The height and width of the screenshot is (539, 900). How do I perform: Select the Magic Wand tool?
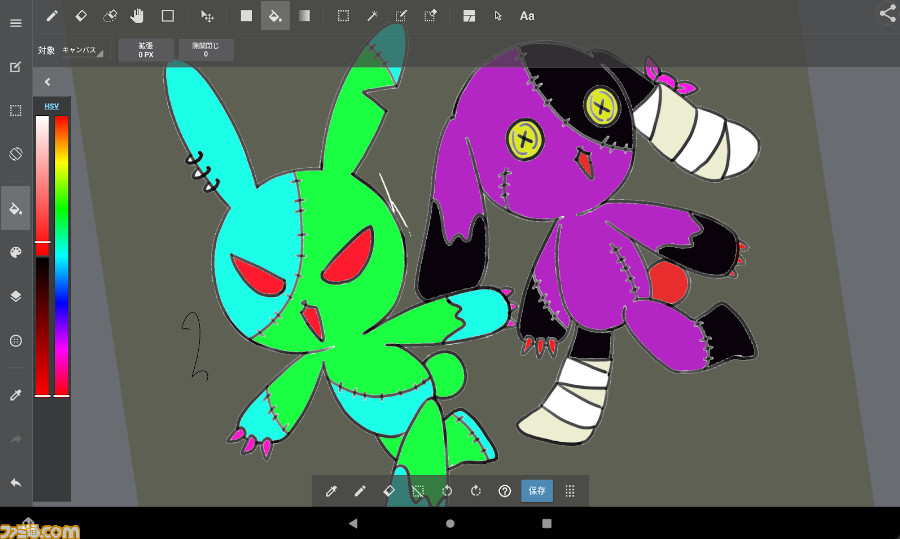(x=372, y=16)
